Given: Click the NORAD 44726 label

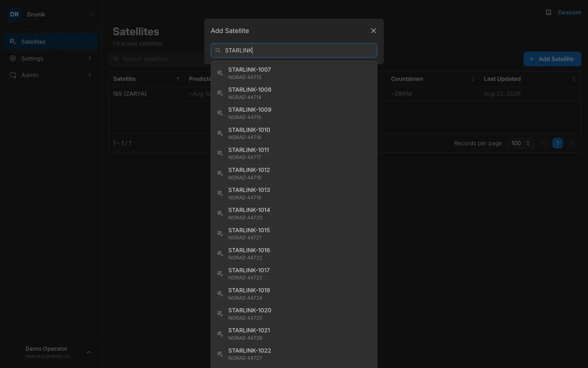Looking at the screenshot, I should tap(245, 338).
